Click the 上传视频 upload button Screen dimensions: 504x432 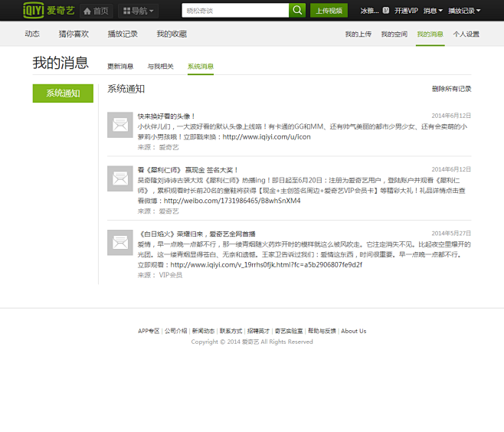tap(329, 11)
